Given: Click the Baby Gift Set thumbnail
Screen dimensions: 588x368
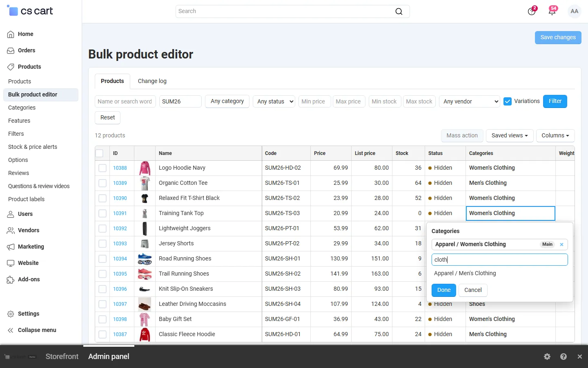Looking at the screenshot, I should pos(145,319).
